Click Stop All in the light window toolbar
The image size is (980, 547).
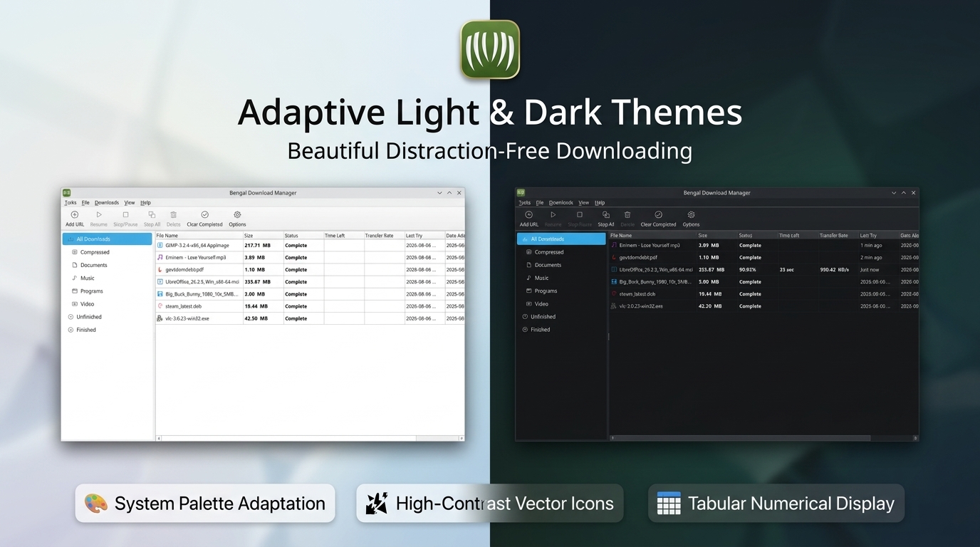[152, 219]
